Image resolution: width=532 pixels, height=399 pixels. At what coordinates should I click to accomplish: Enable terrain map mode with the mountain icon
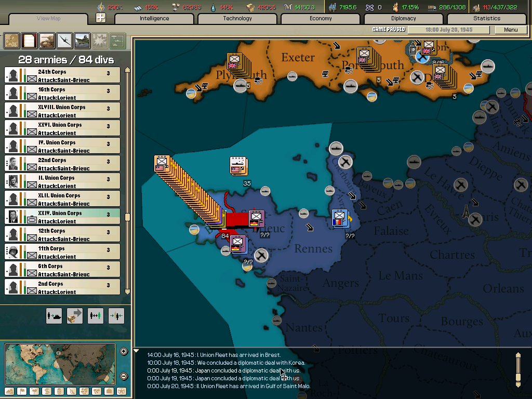[9, 391]
